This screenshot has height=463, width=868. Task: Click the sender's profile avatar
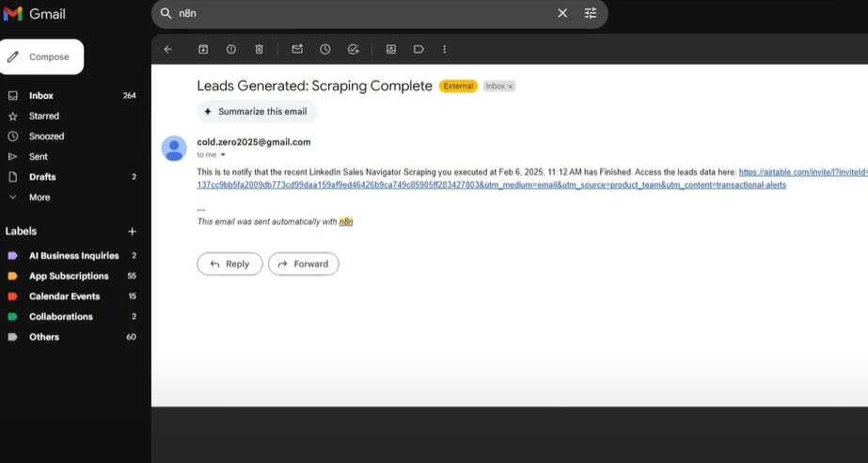[174, 149]
